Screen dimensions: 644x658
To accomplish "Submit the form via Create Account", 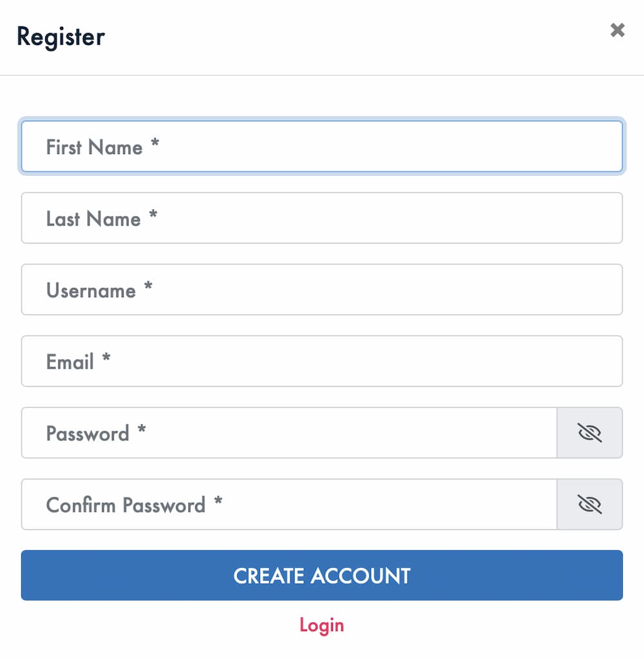I will [x=321, y=576].
